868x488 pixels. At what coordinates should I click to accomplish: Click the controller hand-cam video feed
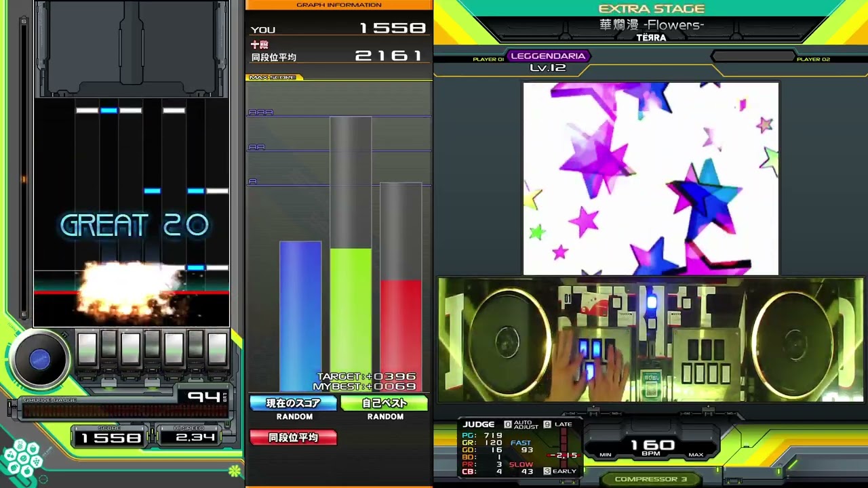tap(650, 340)
